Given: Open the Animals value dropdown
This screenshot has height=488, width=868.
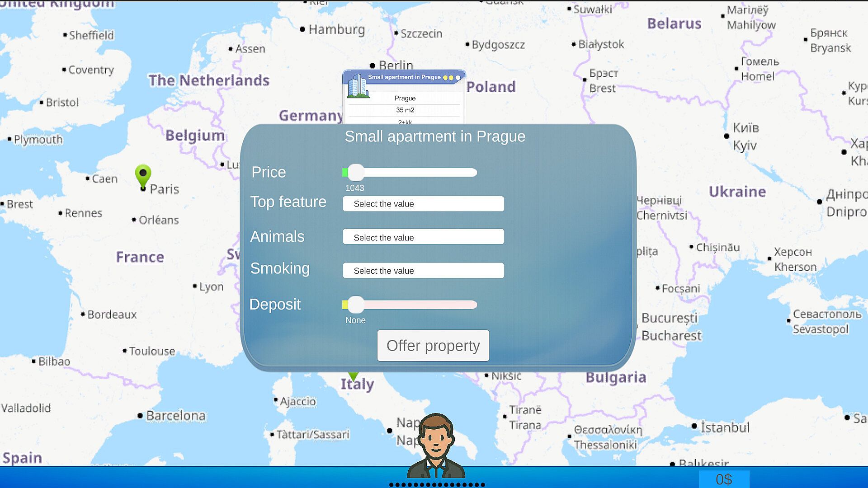Looking at the screenshot, I should pos(423,237).
